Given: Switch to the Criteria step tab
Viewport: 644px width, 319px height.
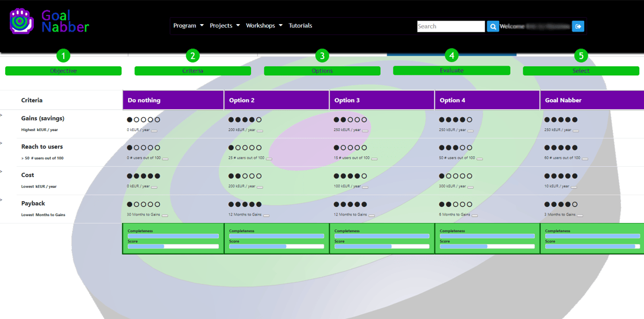Looking at the screenshot, I should point(192,71).
